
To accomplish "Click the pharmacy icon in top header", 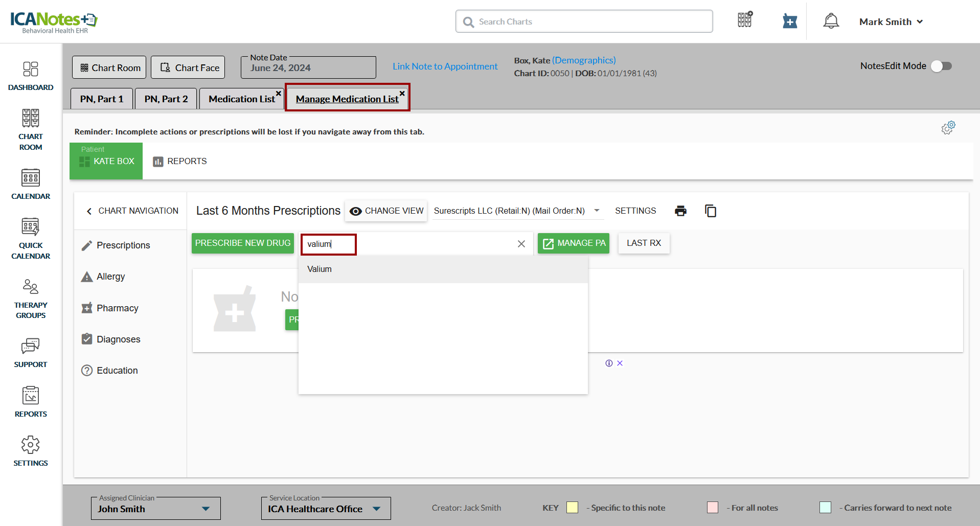I will tap(789, 21).
